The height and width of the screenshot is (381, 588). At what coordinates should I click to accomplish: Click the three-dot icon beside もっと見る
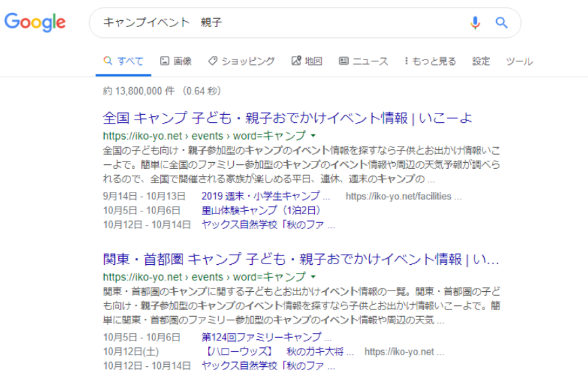click(x=406, y=61)
